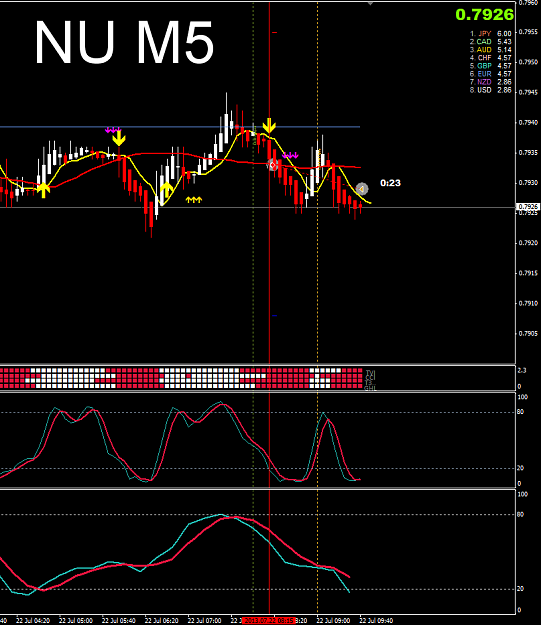
Task: Click the GHL indicator row label
Action: pos(371,388)
